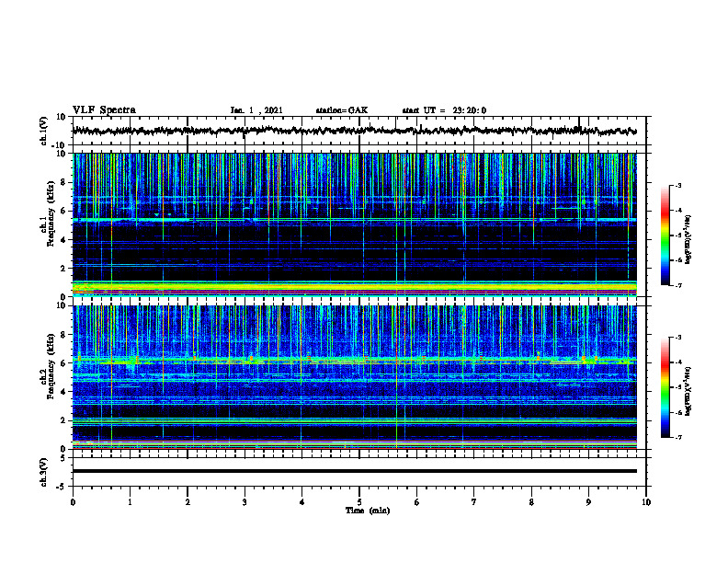Click the flat ch.3 voltage trace line

[x=354, y=471]
